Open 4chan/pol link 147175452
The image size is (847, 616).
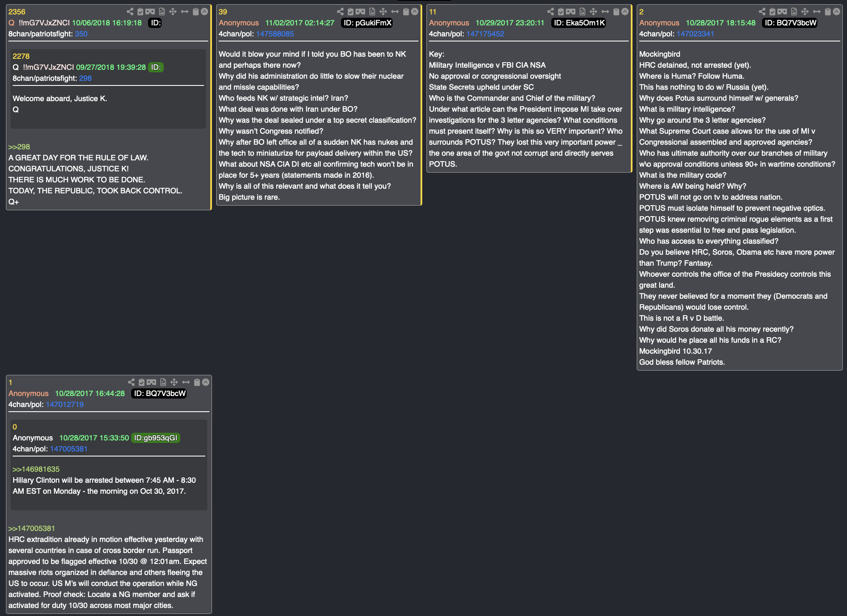[x=485, y=34]
